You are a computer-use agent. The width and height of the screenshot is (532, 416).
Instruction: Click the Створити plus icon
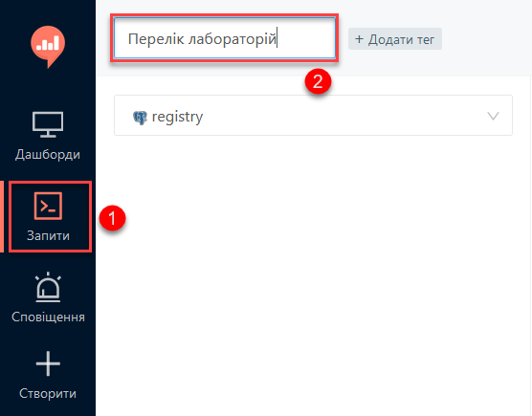click(48, 363)
